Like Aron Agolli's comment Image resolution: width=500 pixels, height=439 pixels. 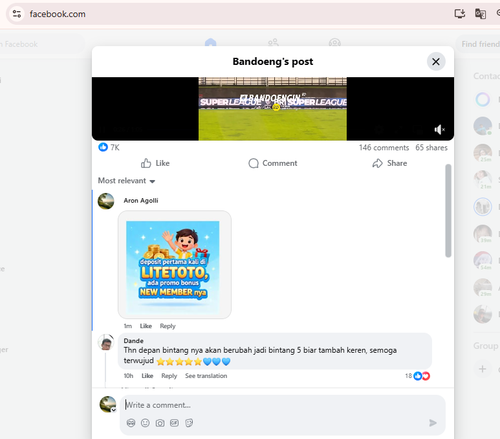[146, 326]
